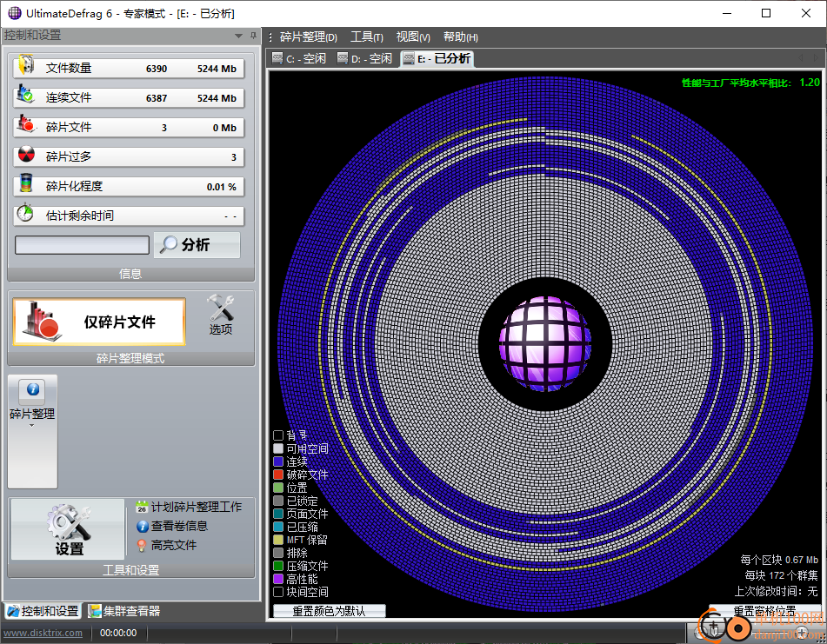The image size is (827, 644).
Task: Toggle the 块间空间 checkbox
Action: (x=278, y=592)
